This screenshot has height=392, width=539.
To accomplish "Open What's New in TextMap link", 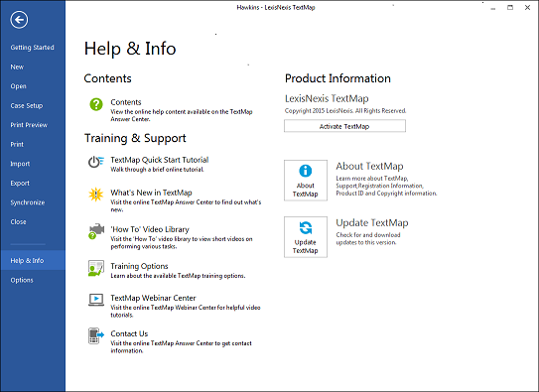I will [151, 193].
